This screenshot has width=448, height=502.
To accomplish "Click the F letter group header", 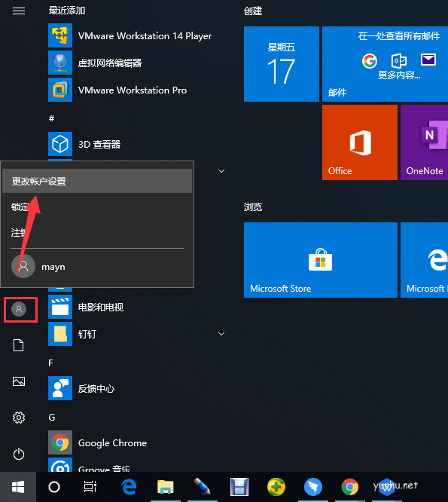I will click(50, 363).
